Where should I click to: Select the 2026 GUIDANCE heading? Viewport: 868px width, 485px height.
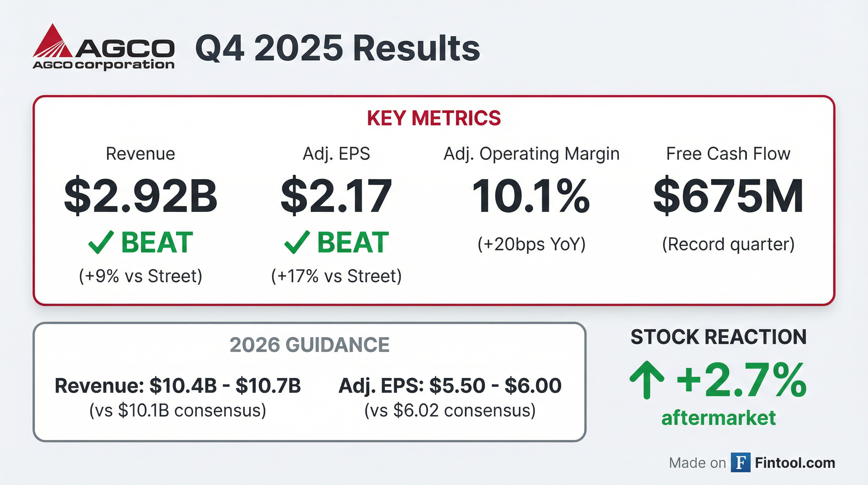pyautogui.click(x=309, y=345)
